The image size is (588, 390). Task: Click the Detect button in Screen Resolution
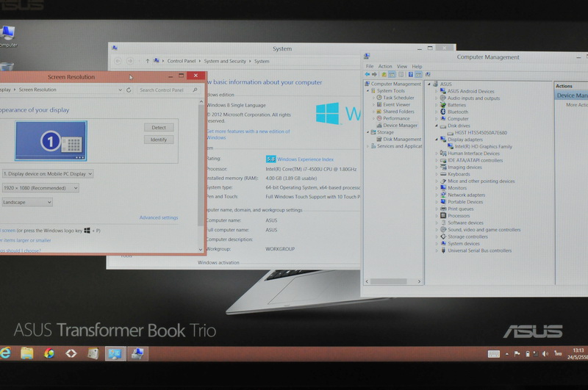pyautogui.click(x=159, y=127)
